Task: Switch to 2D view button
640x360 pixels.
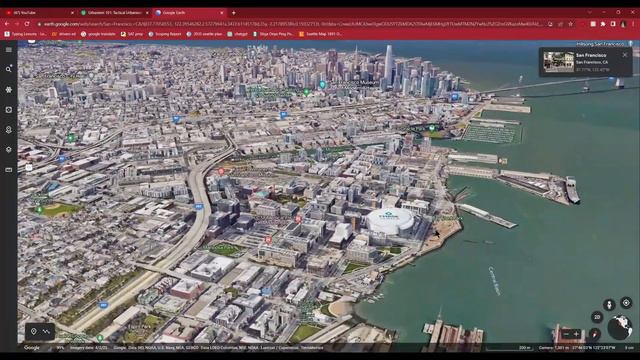Action: coord(597,317)
